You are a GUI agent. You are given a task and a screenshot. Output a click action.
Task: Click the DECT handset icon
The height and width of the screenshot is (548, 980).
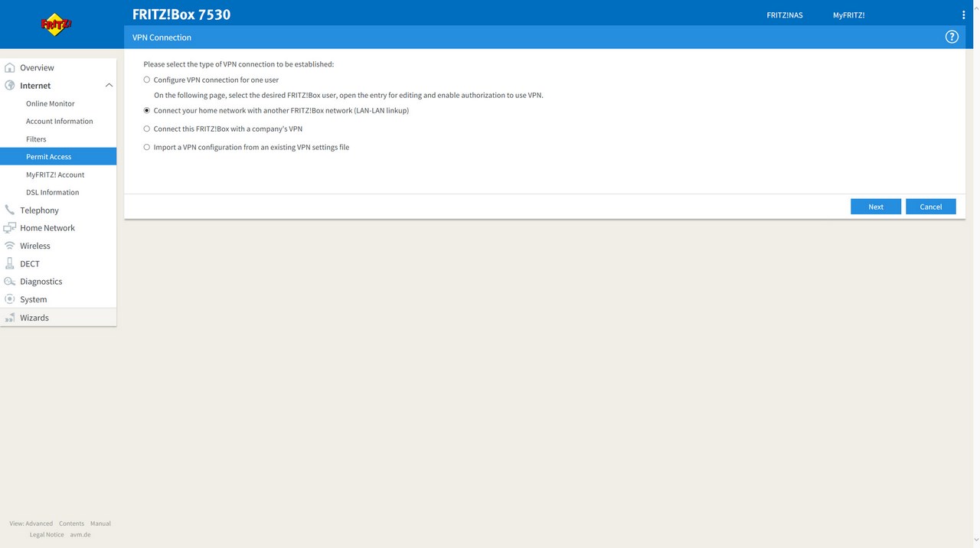coord(10,263)
